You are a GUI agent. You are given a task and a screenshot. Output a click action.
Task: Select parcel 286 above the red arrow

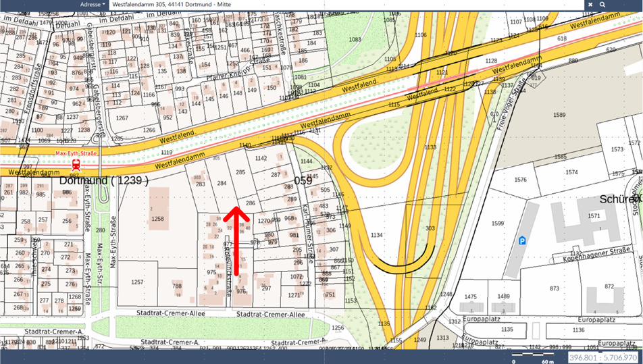pyautogui.click(x=251, y=203)
